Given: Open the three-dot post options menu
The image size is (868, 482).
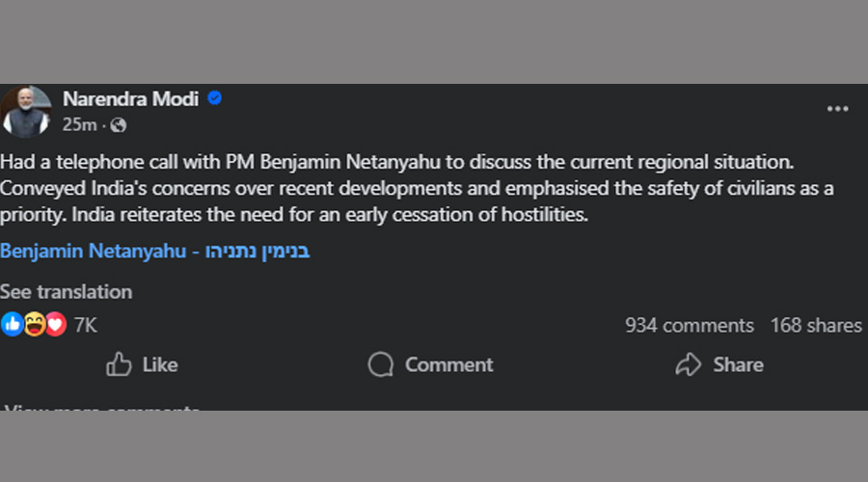Looking at the screenshot, I should click(837, 109).
